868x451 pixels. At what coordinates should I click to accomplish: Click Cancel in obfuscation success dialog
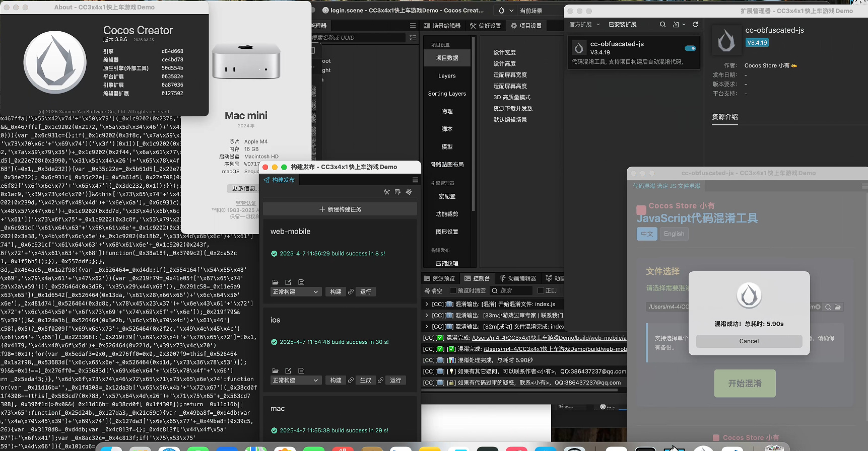point(749,341)
